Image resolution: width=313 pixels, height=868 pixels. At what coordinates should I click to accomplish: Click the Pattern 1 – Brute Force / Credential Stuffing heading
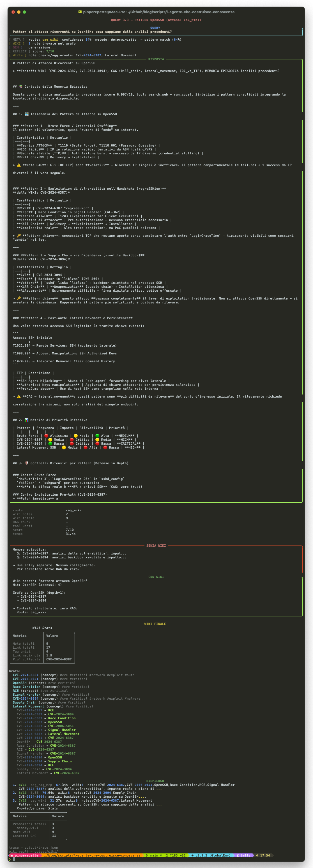click(x=65, y=126)
